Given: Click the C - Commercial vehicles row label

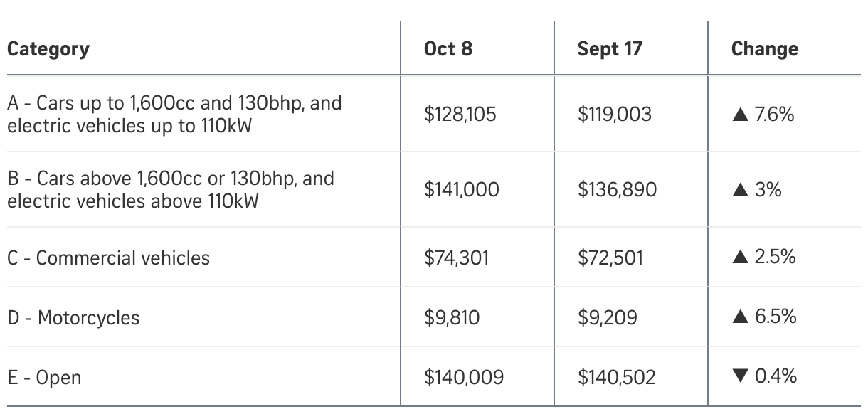Looking at the screenshot, I should click(x=109, y=258).
